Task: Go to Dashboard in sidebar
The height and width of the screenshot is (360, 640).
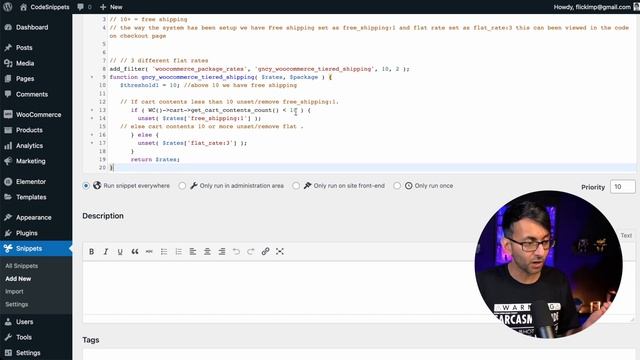Action: coord(32,27)
